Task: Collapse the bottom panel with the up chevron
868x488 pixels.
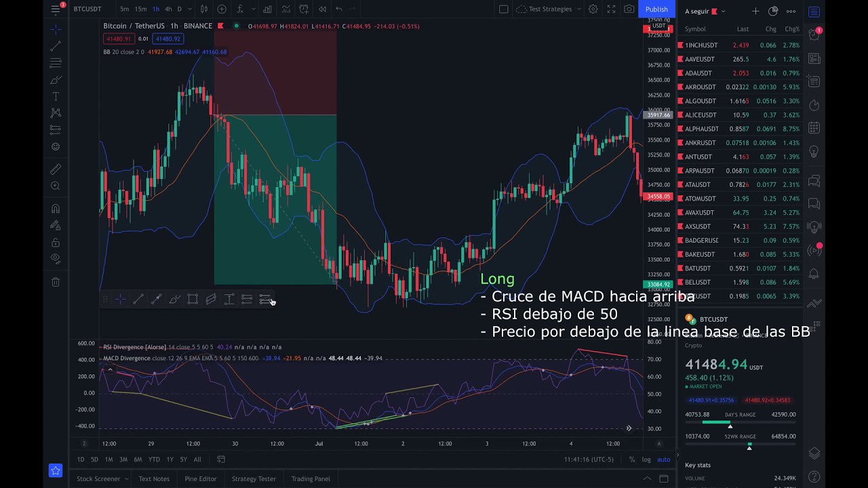Action: (x=647, y=479)
